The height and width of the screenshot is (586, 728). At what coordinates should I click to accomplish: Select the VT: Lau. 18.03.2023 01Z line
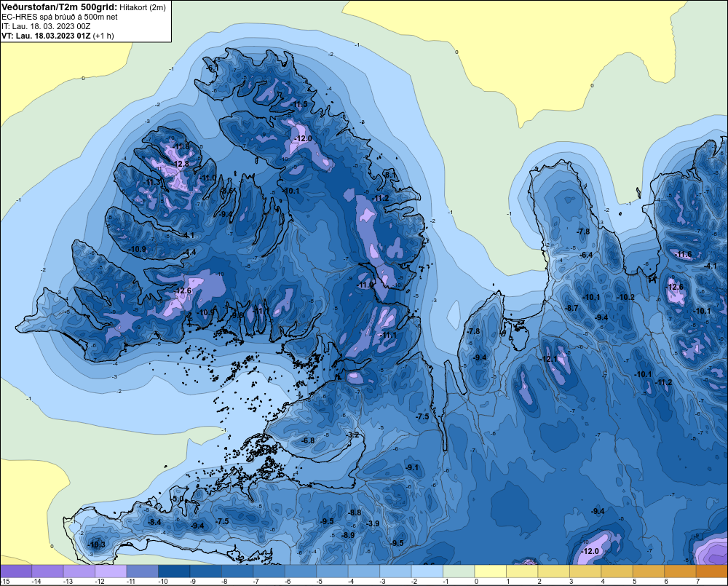58,36
